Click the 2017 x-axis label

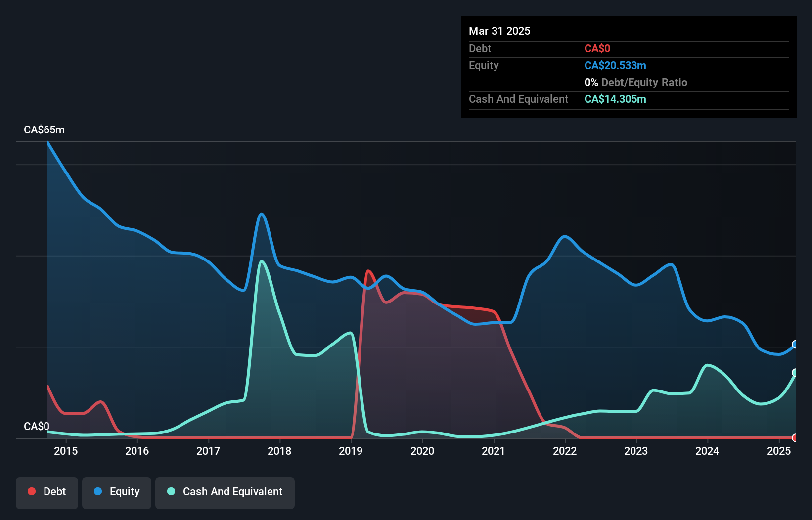[x=208, y=451]
